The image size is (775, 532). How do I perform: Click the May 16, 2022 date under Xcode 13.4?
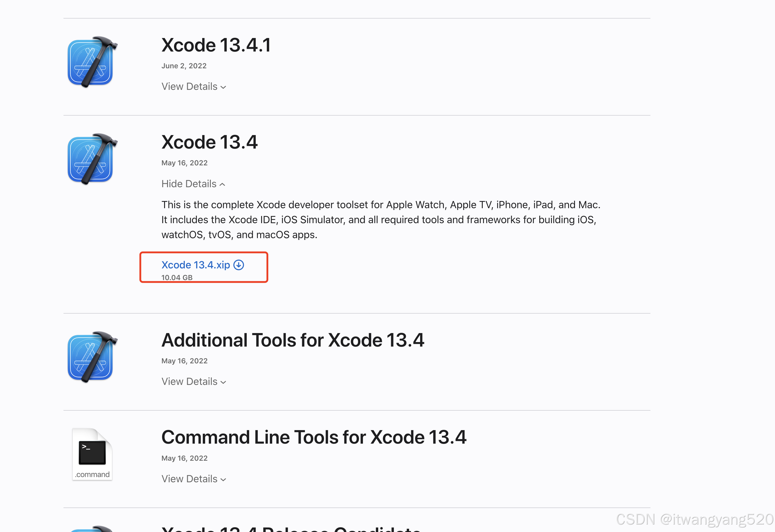(x=184, y=163)
